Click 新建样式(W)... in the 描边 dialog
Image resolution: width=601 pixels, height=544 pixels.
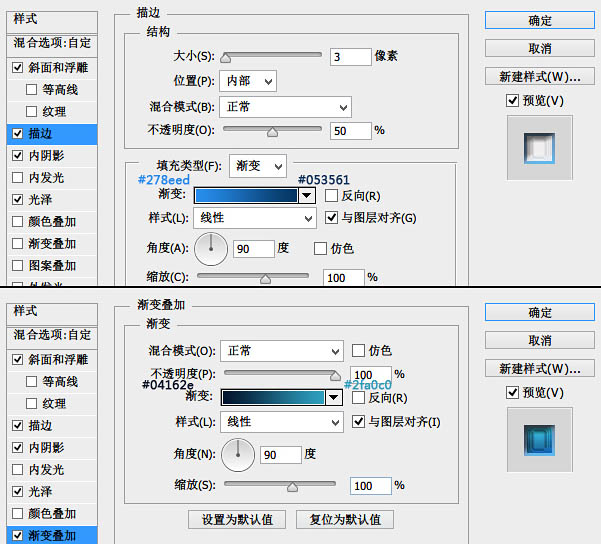pos(540,77)
